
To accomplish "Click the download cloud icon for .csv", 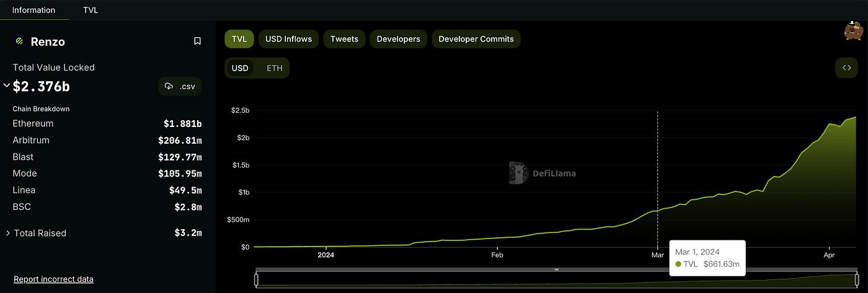I will [169, 87].
